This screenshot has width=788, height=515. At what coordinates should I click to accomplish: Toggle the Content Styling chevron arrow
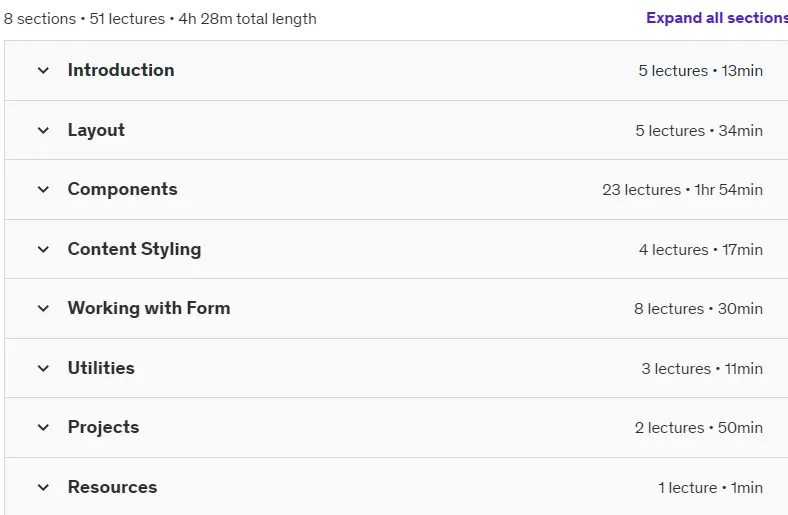43,249
